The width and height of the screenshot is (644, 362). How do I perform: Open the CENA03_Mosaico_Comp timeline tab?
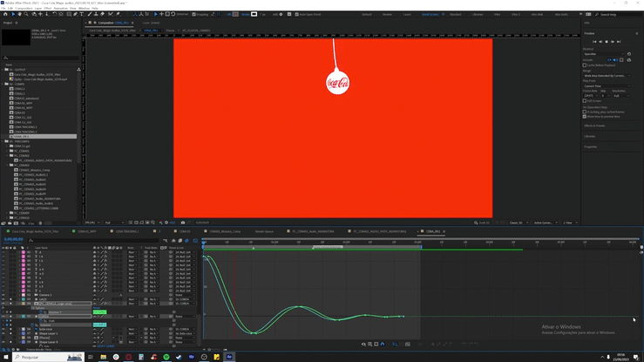point(225,231)
